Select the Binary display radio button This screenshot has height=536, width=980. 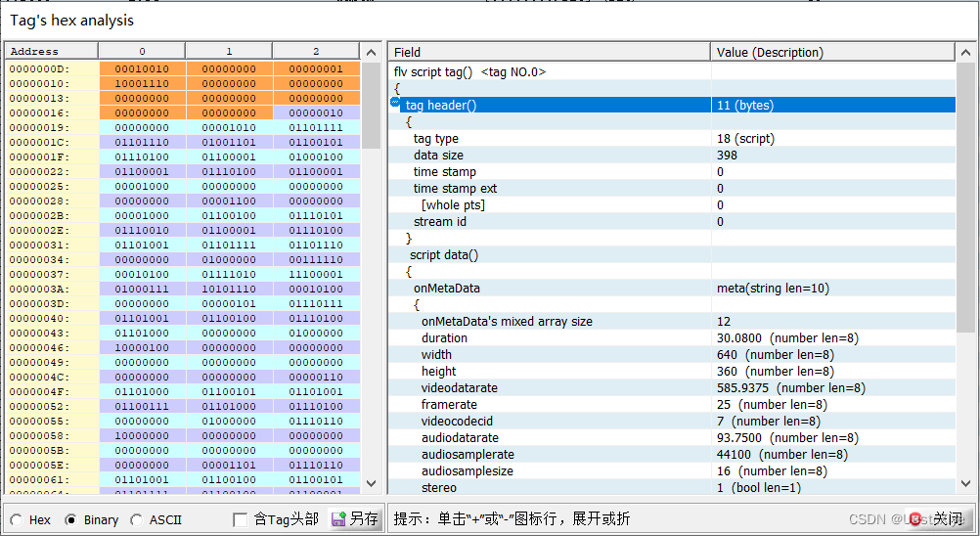pyautogui.click(x=71, y=519)
